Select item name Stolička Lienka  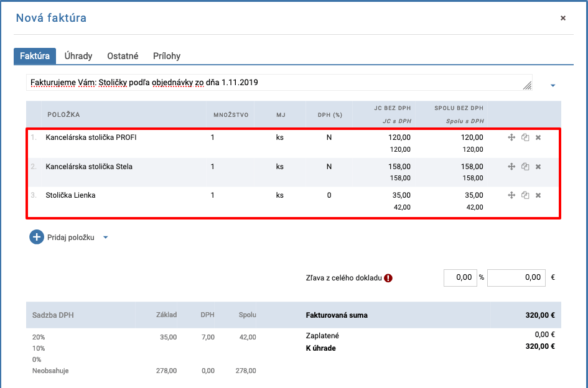pos(70,195)
